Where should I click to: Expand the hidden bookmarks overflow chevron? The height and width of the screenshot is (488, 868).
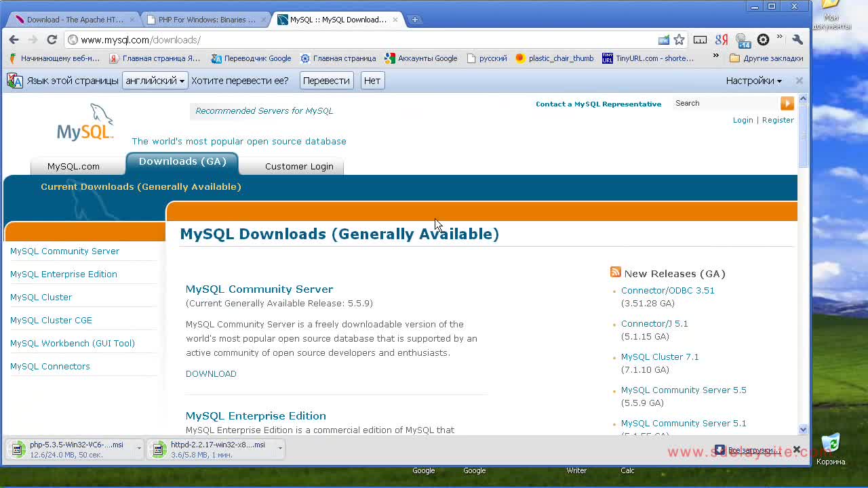click(x=715, y=56)
